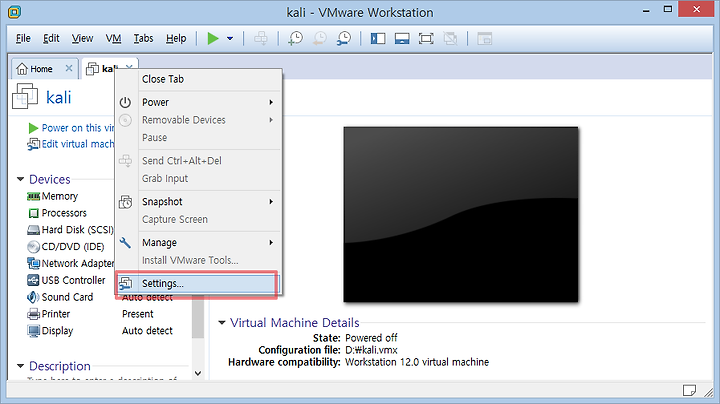Click the large kali VM icon in header
This screenshot has width=720, height=404.
(x=25, y=96)
